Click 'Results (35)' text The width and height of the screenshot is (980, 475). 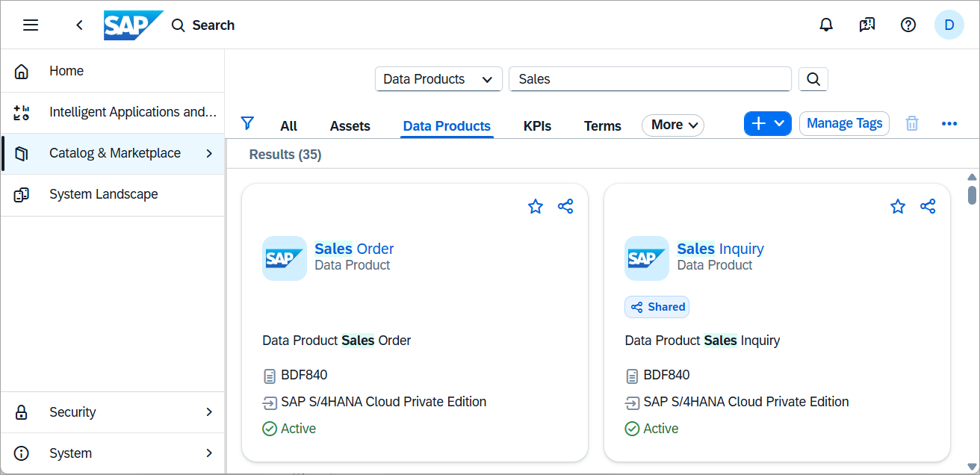point(285,155)
